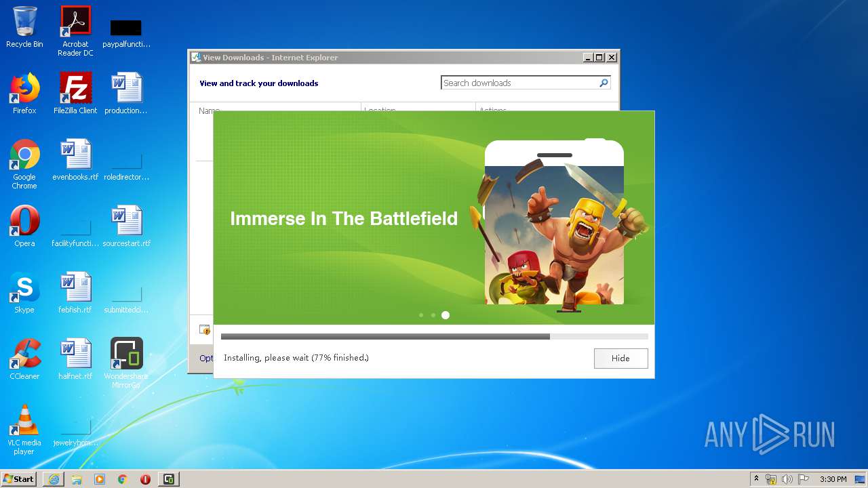This screenshot has width=868, height=488.
Task: Select the first slideshow dot indicator
Action: pos(421,315)
